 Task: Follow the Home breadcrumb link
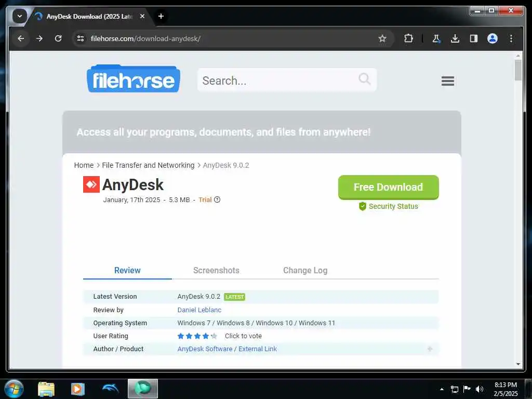(84, 165)
